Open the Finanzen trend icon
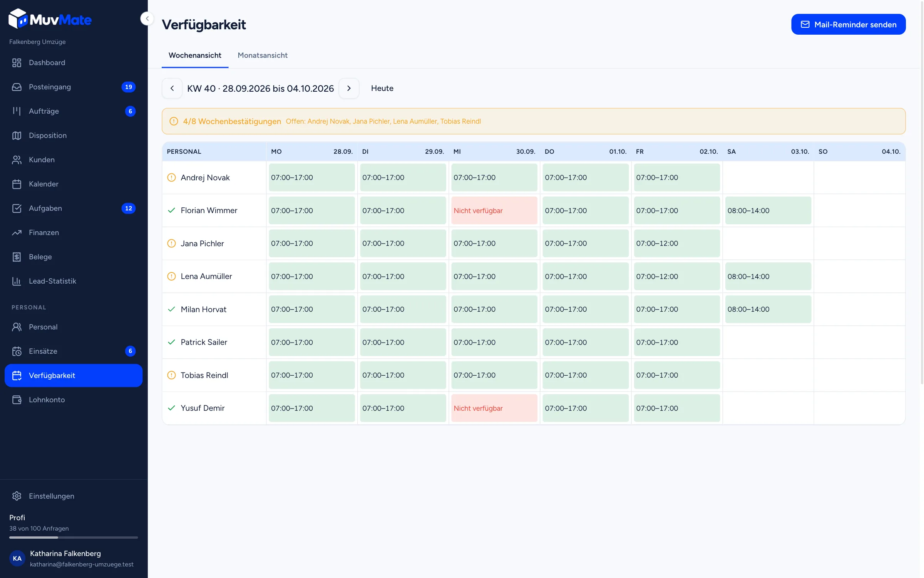Screen dimensions: 924x578 point(17,232)
